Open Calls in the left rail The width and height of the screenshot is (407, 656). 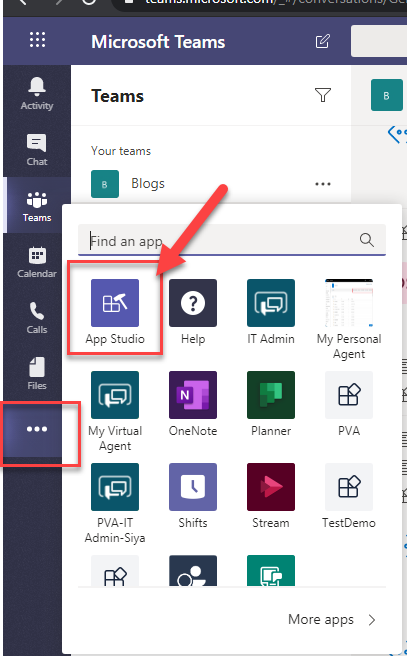coord(37,318)
